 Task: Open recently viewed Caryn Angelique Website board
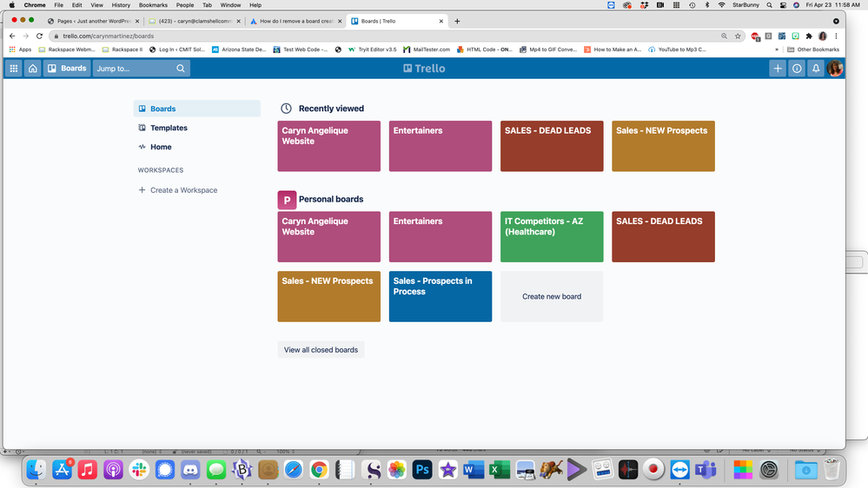click(328, 146)
